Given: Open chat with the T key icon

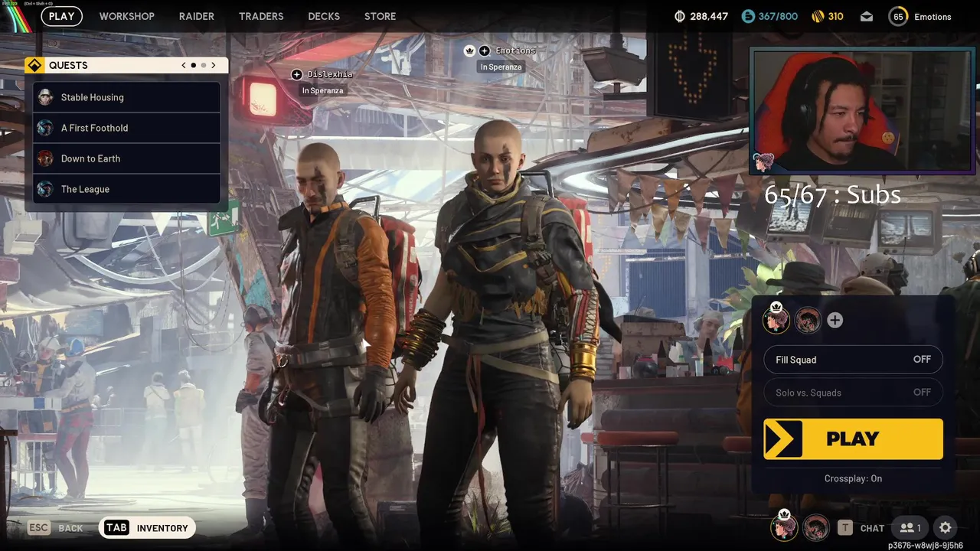Looking at the screenshot, I should 844,527.
